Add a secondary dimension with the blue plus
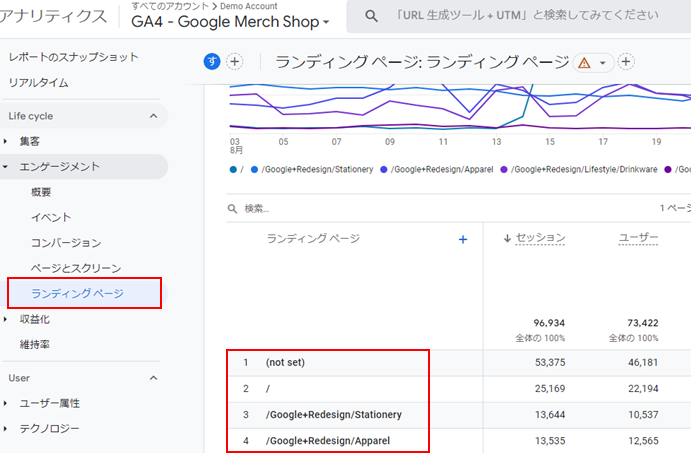691x453 pixels. pos(463,239)
